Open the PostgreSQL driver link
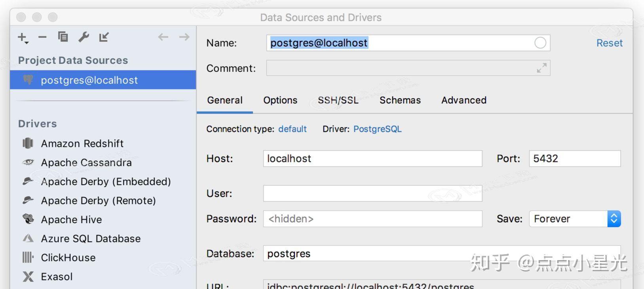 pyautogui.click(x=377, y=129)
